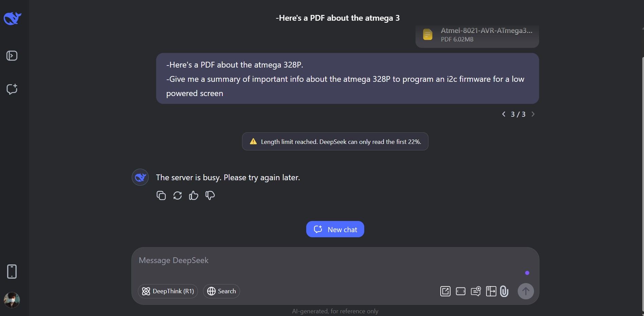Click the screen-frame icon near the input field
644x316 pixels.
pos(460,291)
